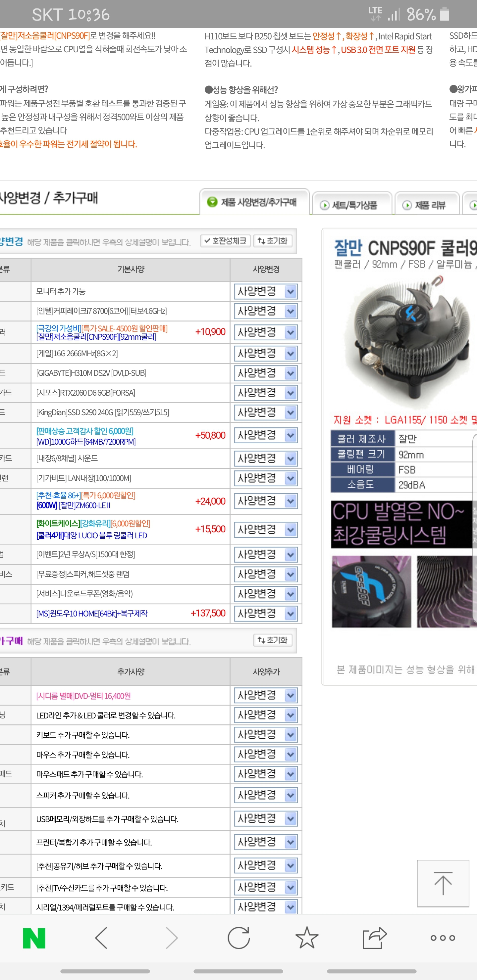Open 사양변경 dropdown for 공유기/허브 row
Screen dimensions: 477x980
[x=266, y=866]
